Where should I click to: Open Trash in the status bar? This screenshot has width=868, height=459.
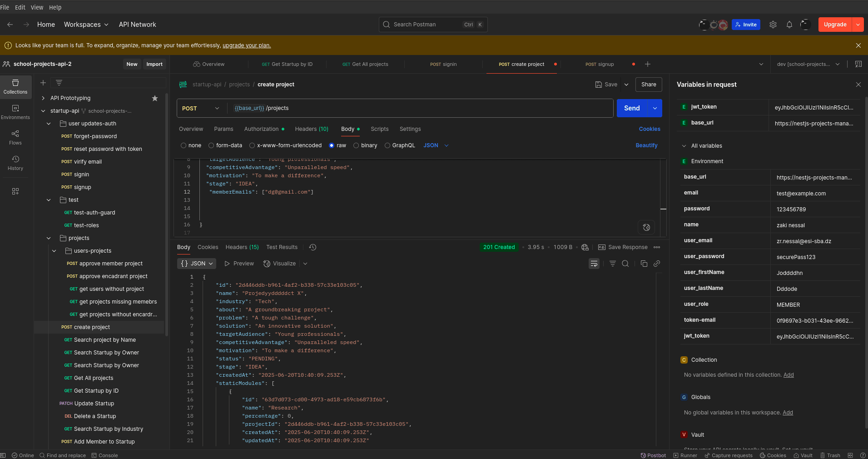point(830,455)
